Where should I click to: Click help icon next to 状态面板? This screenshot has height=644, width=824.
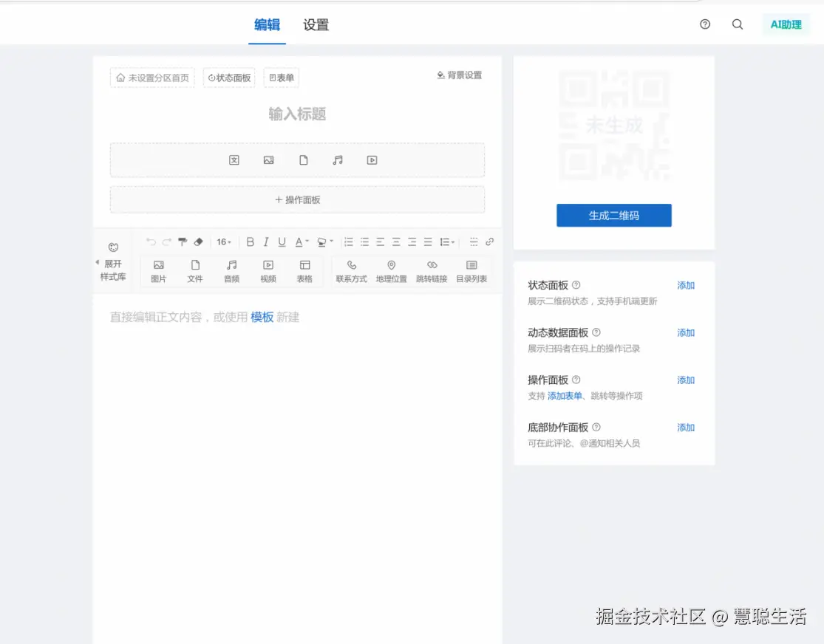click(x=576, y=285)
